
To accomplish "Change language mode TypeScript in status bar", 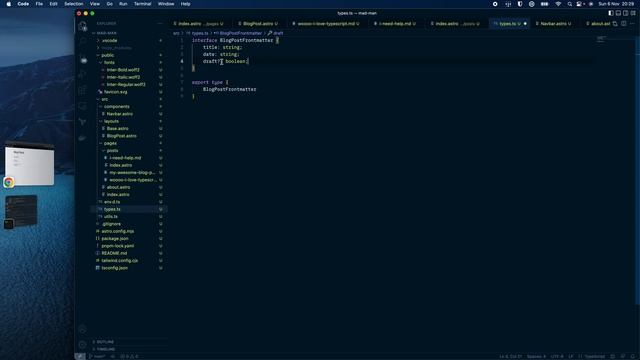I will tap(595, 356).
